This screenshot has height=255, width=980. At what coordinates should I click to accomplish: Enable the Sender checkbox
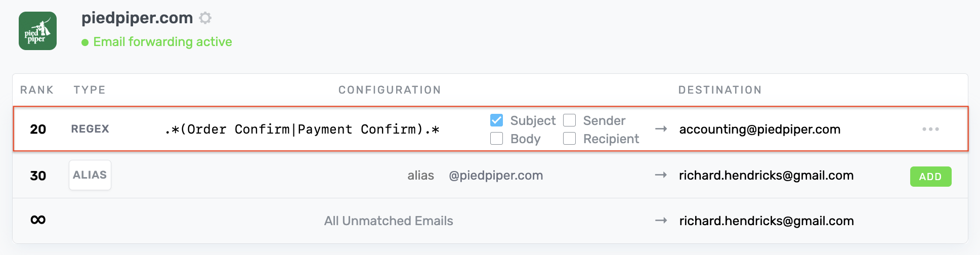click(570, 120)
